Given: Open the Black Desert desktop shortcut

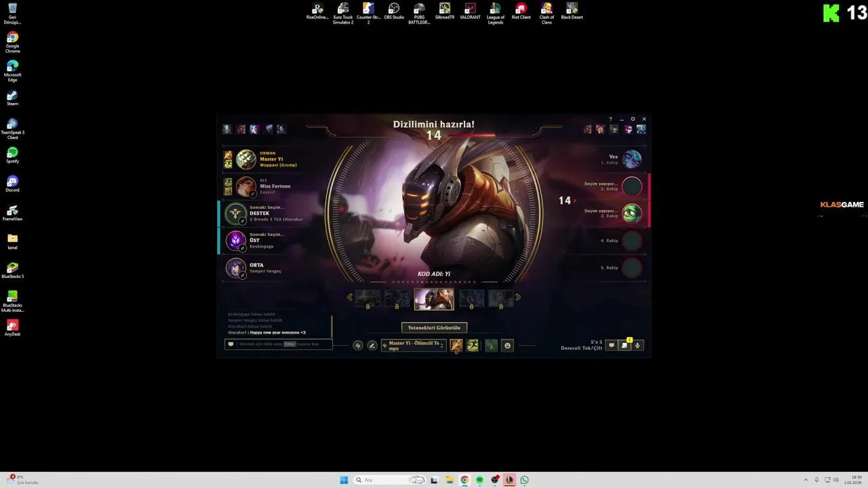Looking at the screenshot, I should 572,12.
